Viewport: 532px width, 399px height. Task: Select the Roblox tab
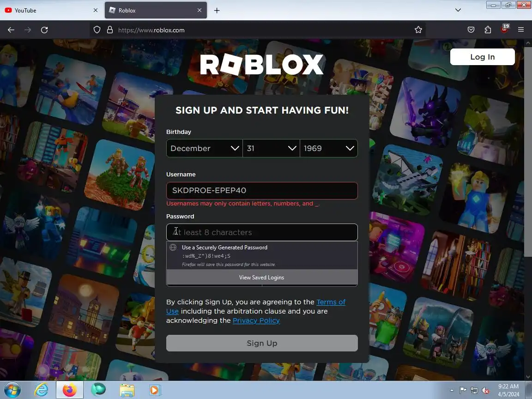click(156, 10)
